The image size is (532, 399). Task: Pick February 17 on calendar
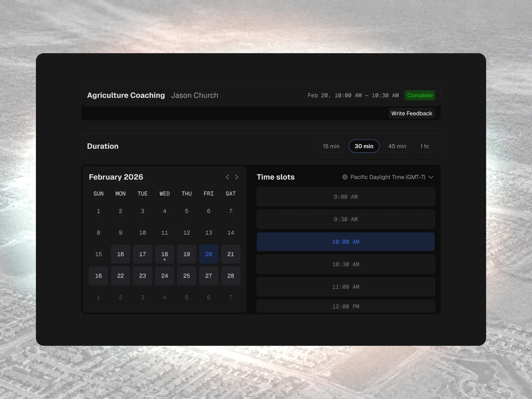[143, 254]
